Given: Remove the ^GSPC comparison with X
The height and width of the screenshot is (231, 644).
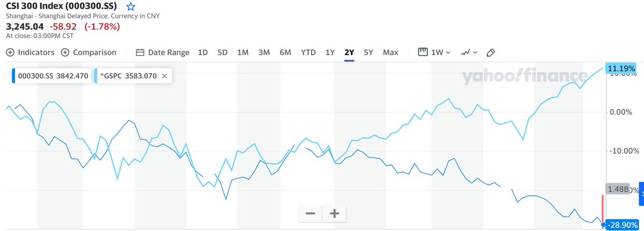Looking at the screenshot, I should pyautogui.click(x=164, y=76).
